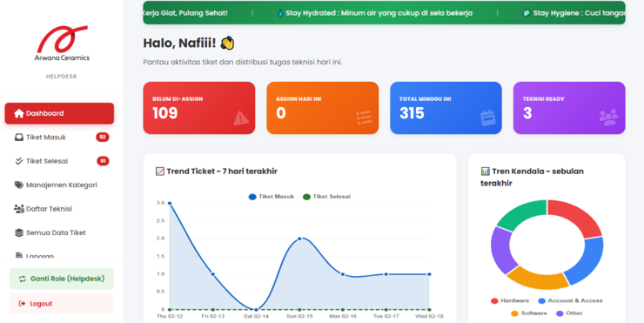Click the soap icon before Stay Hygiene

(x=527, y=13)
